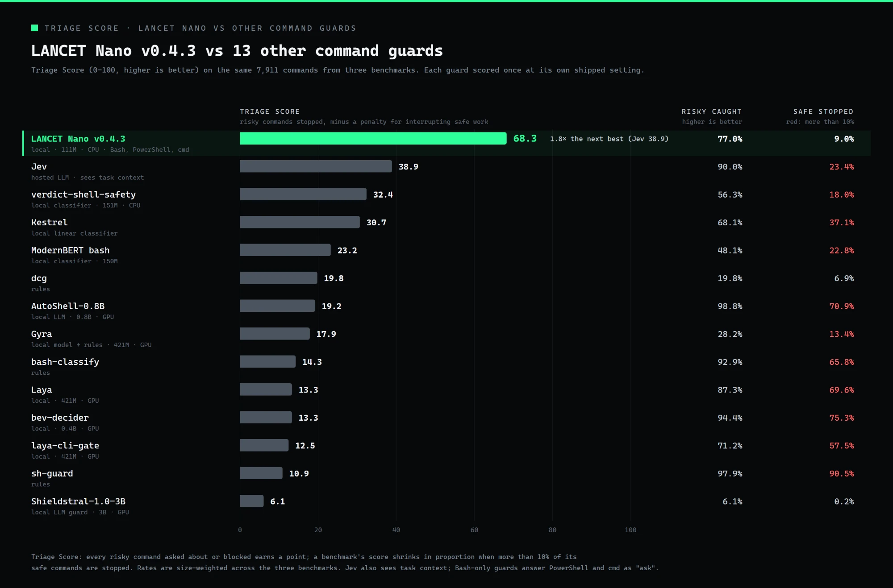Click the 'local LLM guard · 3B · GPU' subtitle
The width and height of the screenshot is (893, 588).
tap(80, 512)
